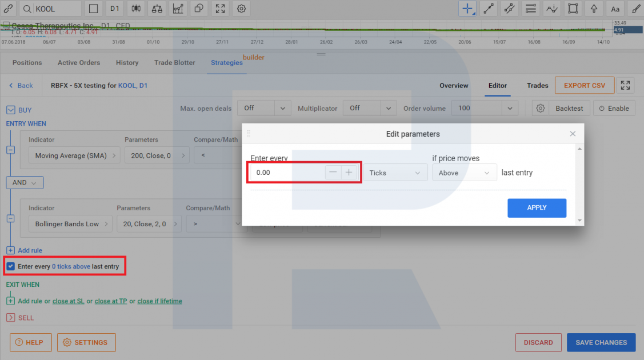Click the Enter every value input field
This screenshot has height=360, width=644.
[287, 173]
